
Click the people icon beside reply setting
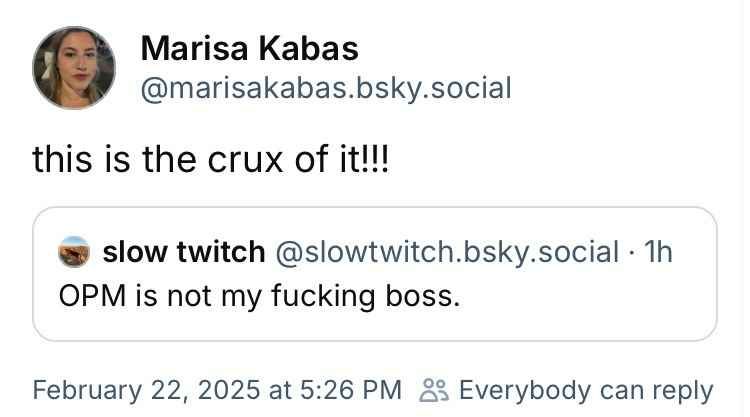pos(435,390)
